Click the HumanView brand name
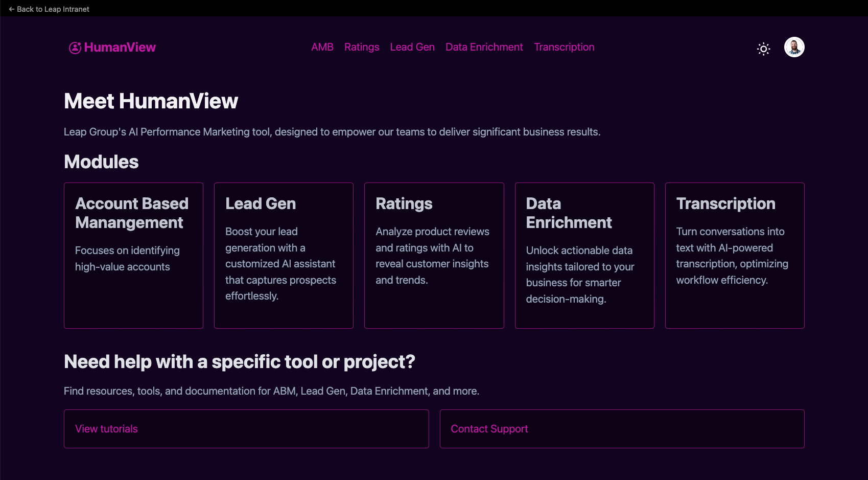Viewport: 868px width, 480px height. coord(120,48)
